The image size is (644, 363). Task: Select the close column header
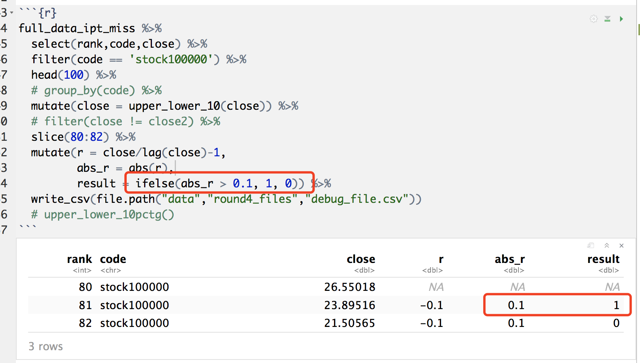pos(361,259)
